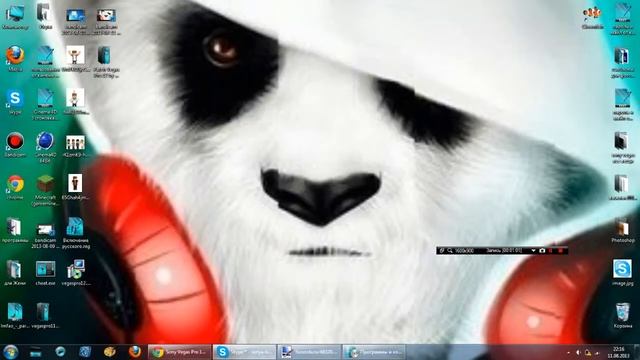640x360 pixels.
Task: Switch to the Sony Vegas Pro taskbar button
Action: coord(180,352)
